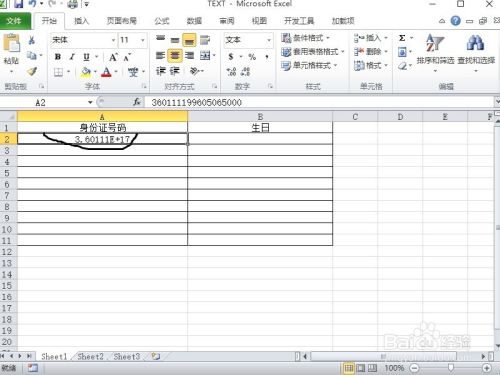
Task: Switch to the Insert tab
Action: (81, 21)
